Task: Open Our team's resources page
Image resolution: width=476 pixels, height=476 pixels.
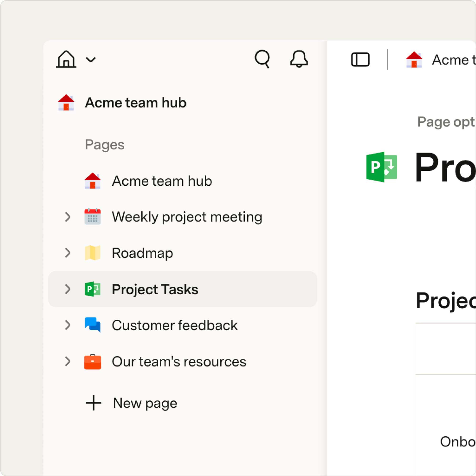Action: point(179,362)
